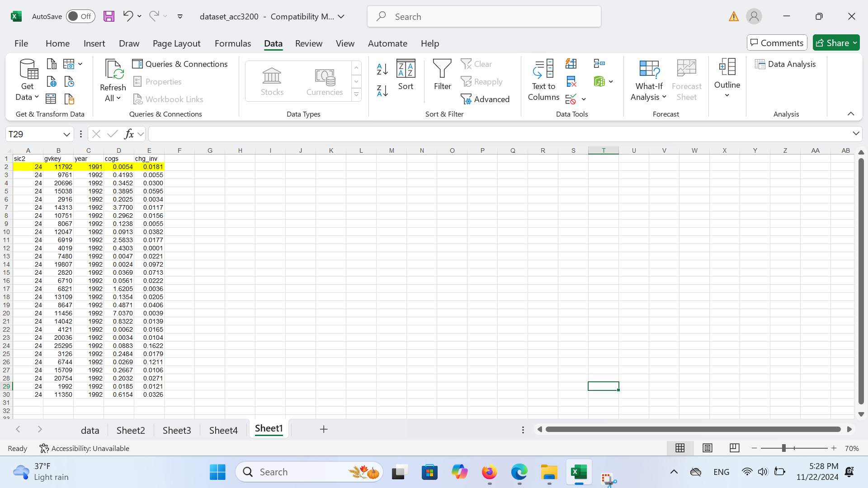The height and width of the screenshot is (488, 868).
Task: Select the Stocks data type
Action: [x=272, y=81]
